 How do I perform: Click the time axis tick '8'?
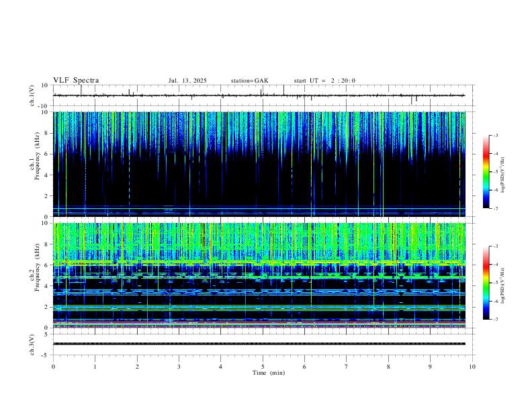coord(388,367)
